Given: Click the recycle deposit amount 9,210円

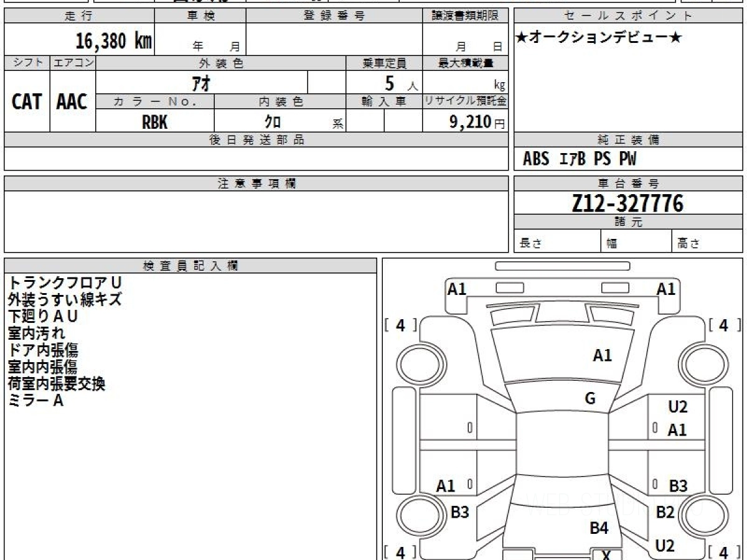Looking at the screenshot, I should 477,122.
